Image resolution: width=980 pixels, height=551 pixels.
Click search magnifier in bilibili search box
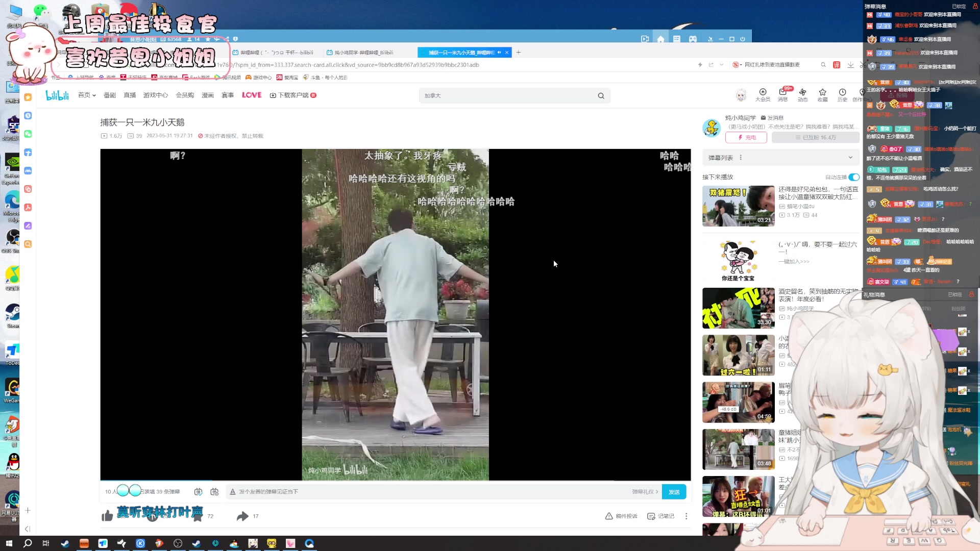pyautogui.click(x=601, y=96)
